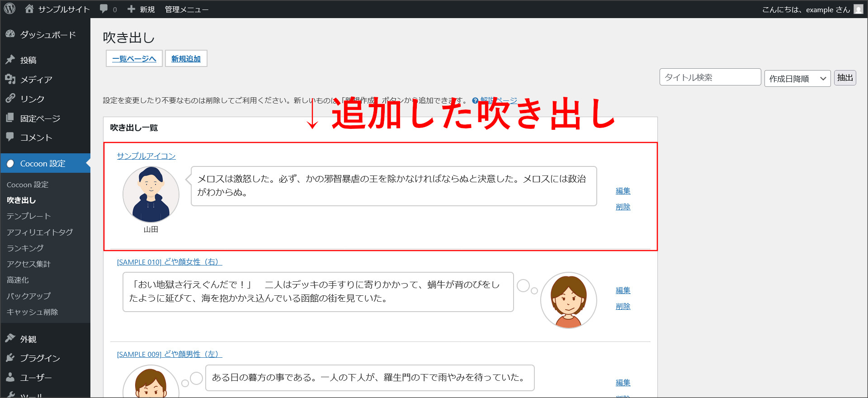The image size is (868, 398).
Task: Focus the タイトル検索 search field
Action: 710,77
